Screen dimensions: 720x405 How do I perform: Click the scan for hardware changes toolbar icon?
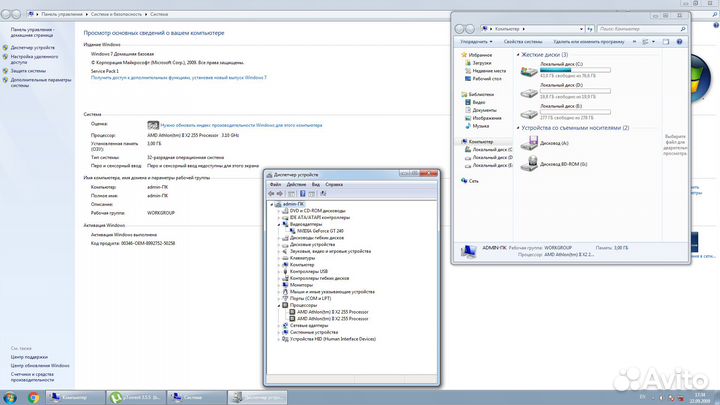(x=323, y=194)
